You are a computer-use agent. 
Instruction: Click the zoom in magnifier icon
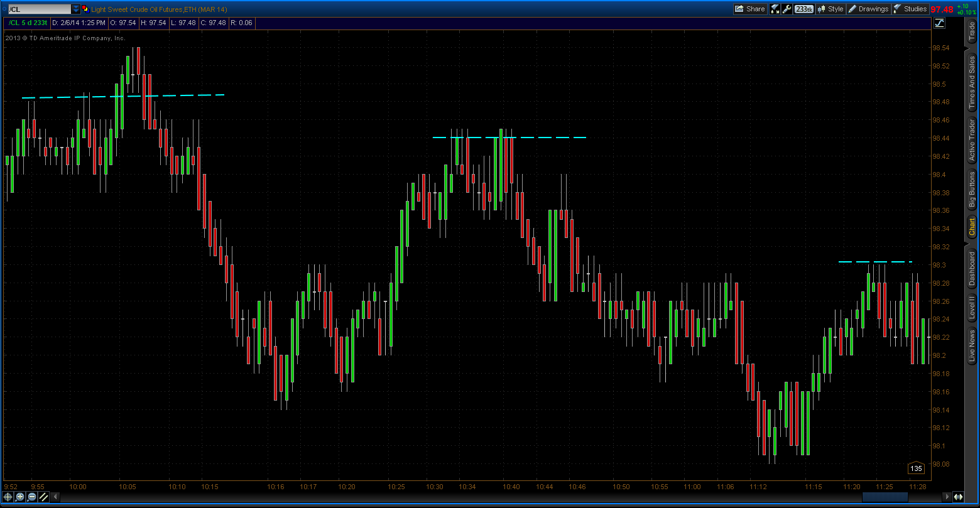(x=19, y=497)
